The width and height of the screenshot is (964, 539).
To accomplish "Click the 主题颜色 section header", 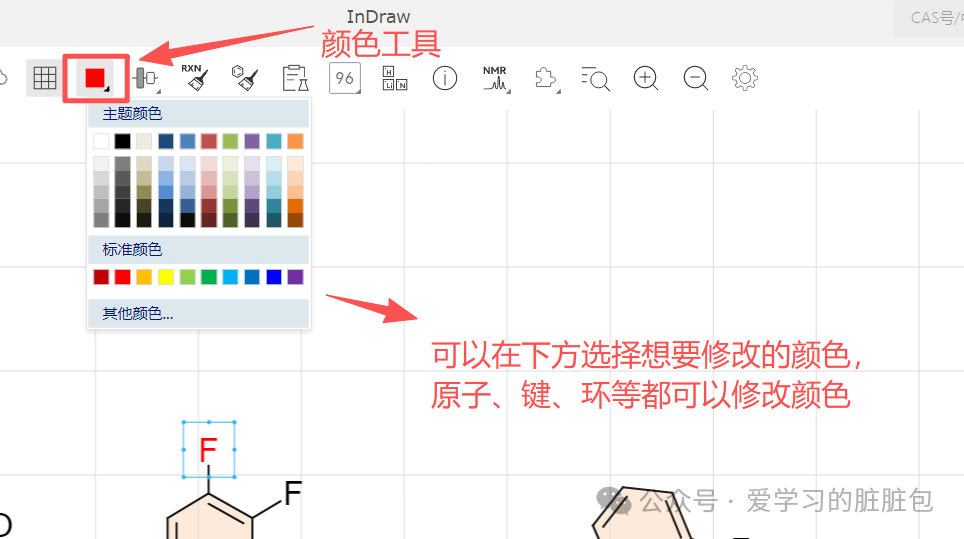I will point(199,114).
